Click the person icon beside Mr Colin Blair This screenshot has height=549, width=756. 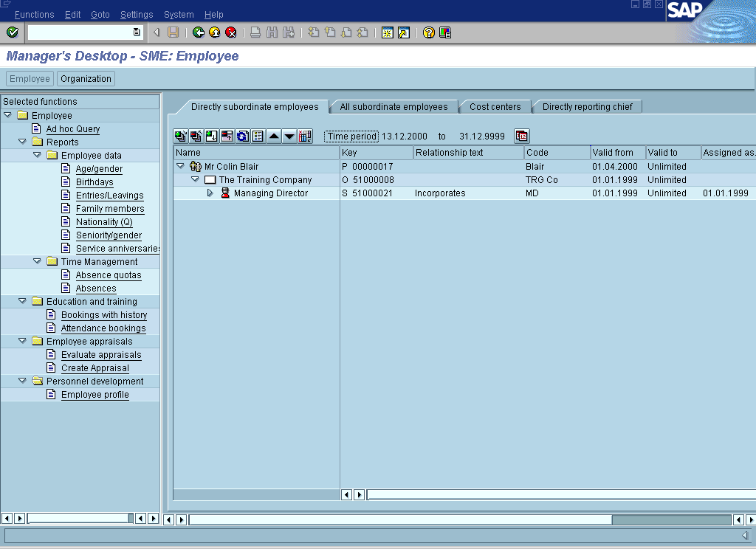195,166
